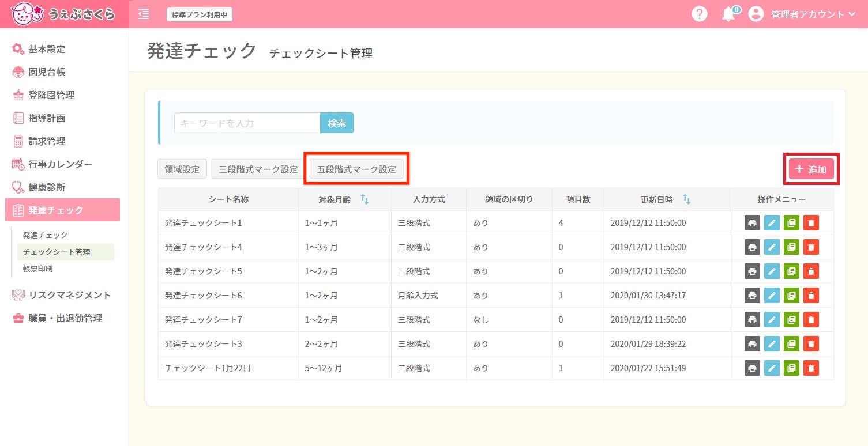Print 発達チェックシート3 row
Viewport: 868px width, 446px height.
(x=752, y=344)
